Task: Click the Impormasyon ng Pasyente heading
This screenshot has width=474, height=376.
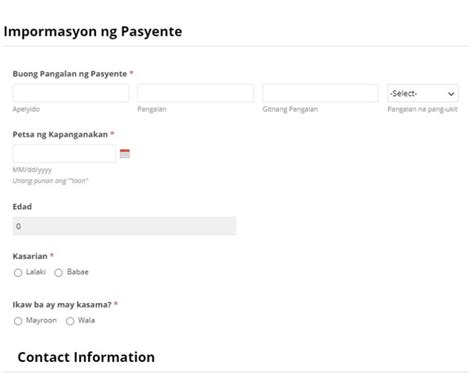Action: click(x=93, y=32)
